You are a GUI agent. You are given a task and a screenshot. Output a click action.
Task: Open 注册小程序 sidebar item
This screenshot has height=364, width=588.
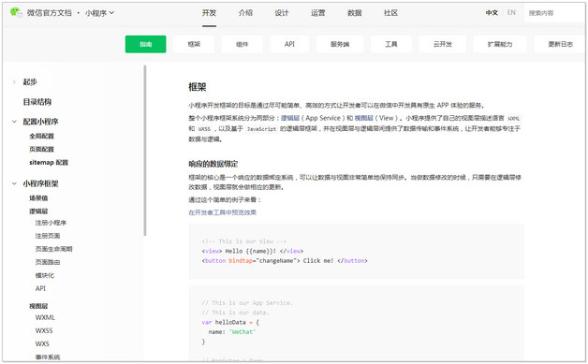pos(51,223)
